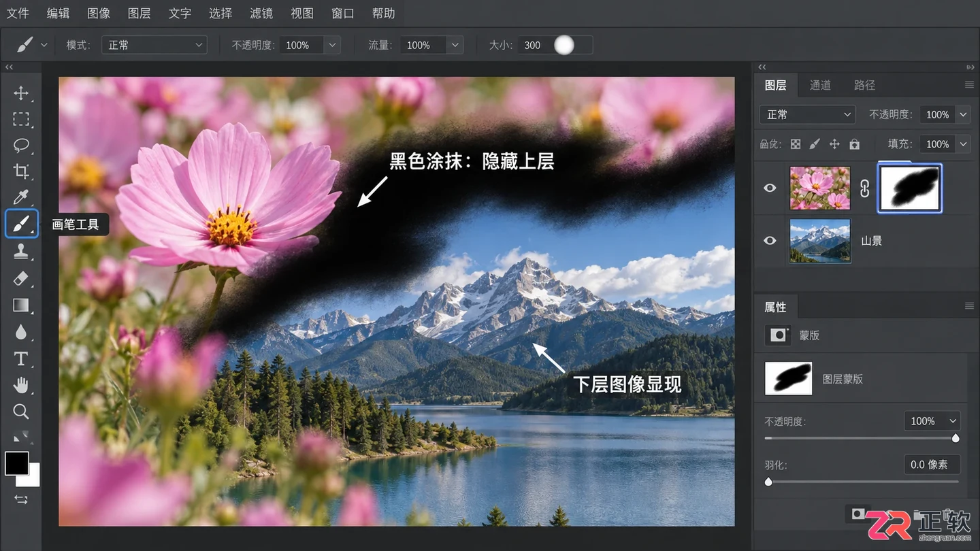This screenshot has width=980, height=551.
Task: Click the 羽化 0.0 像素 field
Action: coord(932,465)
